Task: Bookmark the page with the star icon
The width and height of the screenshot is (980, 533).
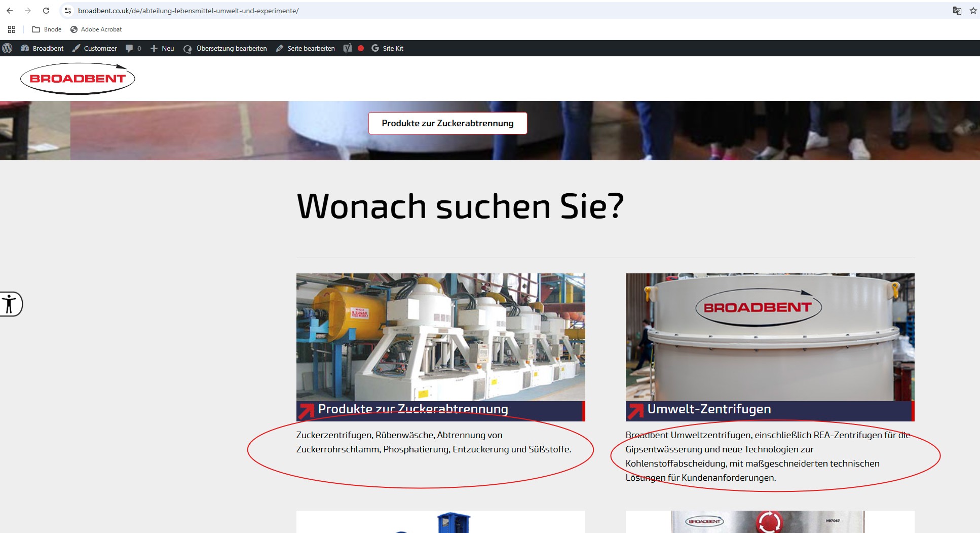Action: 973,11
